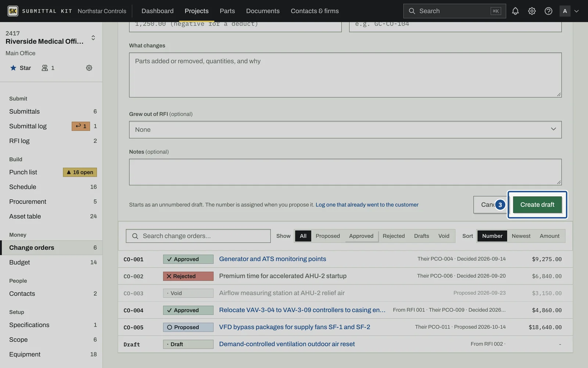Open Procurement in sidebar
The height and width of the screenshot is (368, 588).
(51, 202)
